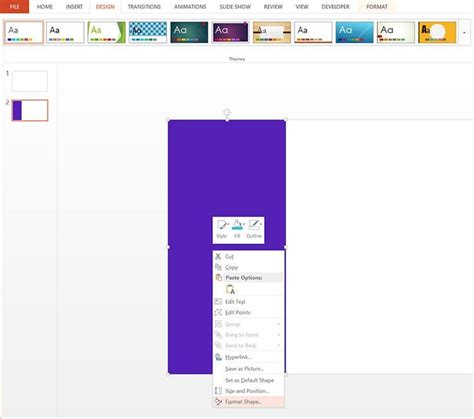Choose Copy from the context menu
Screen dimensions: 474x419
pyautogui.click(x=249, y=267)
